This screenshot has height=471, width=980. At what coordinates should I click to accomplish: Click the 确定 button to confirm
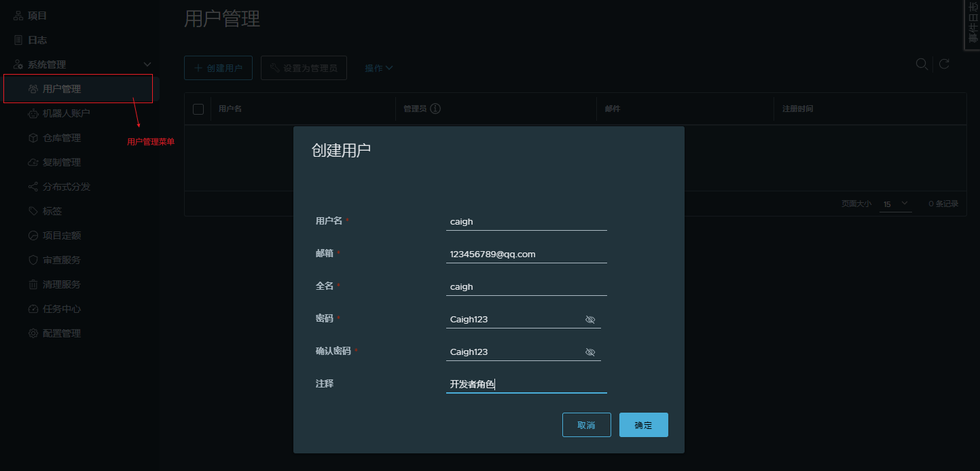(643, 425)
